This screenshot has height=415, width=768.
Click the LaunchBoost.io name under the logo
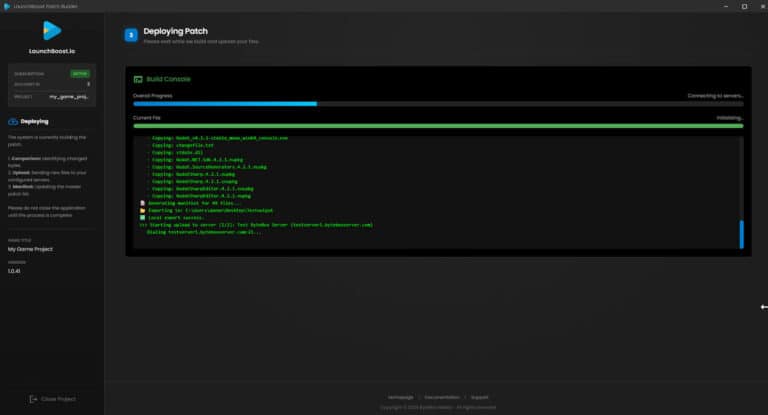click(x=52, y=51)
